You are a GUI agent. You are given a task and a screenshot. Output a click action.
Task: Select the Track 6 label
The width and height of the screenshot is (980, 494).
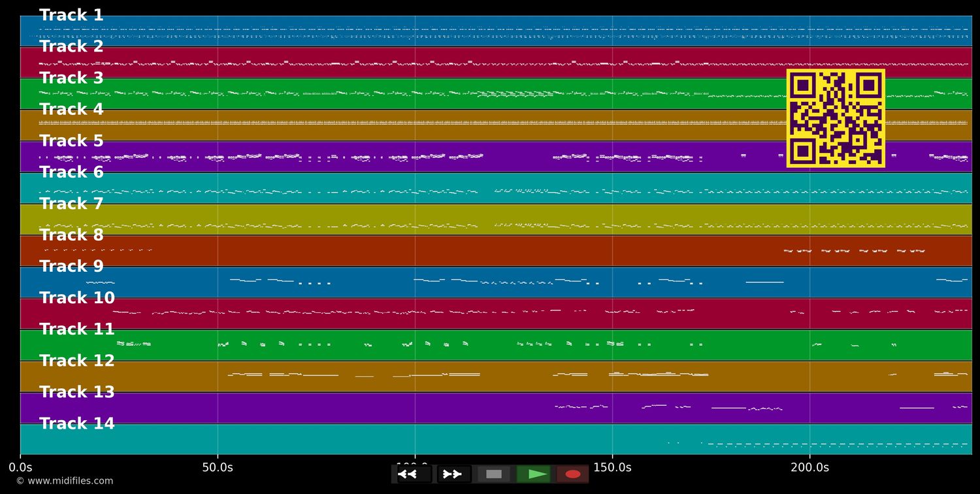(x=71, y=172)
